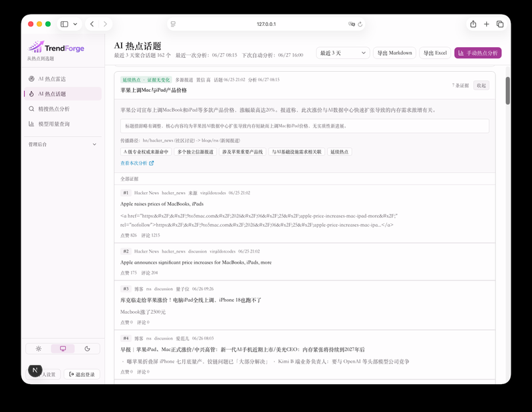Go forward in browser history
Image resolution: width=532 pixels, height=412 pixels.
105,24
